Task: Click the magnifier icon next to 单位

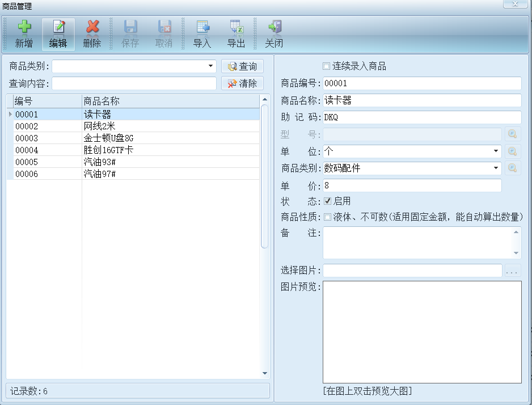Action: 513,151
